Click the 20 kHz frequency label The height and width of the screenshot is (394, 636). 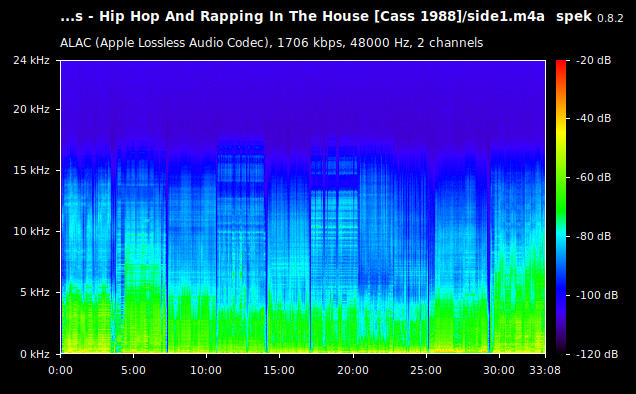[x=31, y=110]
